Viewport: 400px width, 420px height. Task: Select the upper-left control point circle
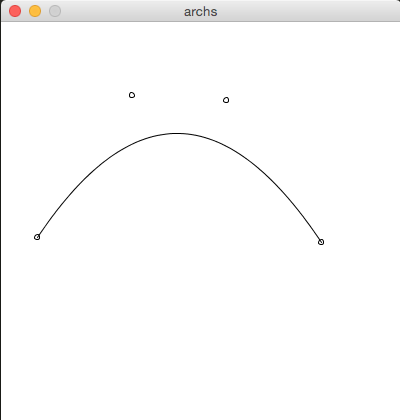pos(132,95)
